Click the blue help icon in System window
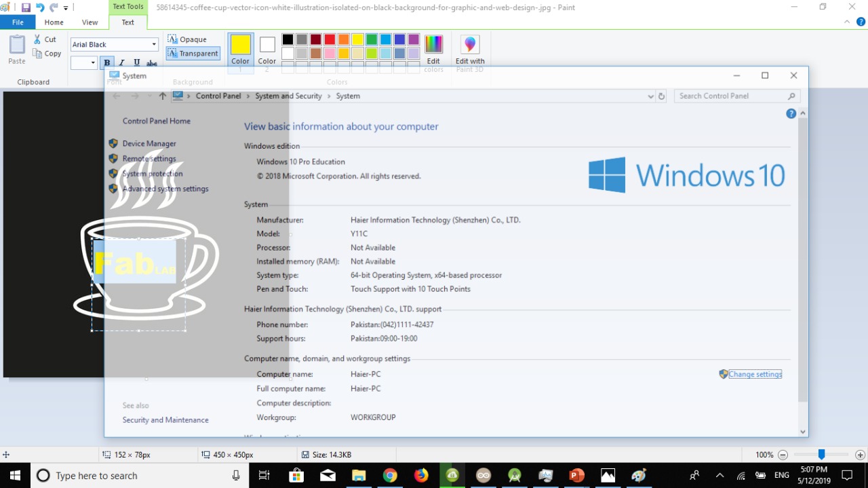868x488 pixels. pyautogui.click(x=791, y=113)
